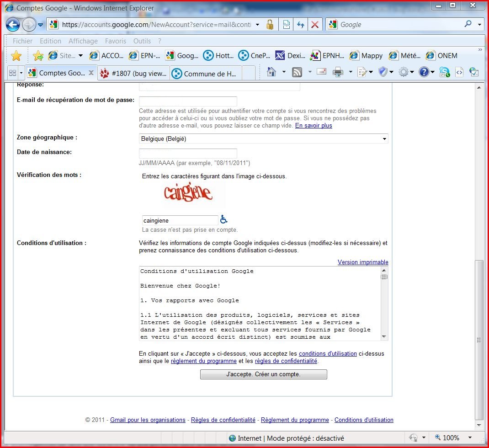Click the security padlock icon in address bar
Image resolution: width=489 pixels, height=448 pixels.
tap(270, 24)
